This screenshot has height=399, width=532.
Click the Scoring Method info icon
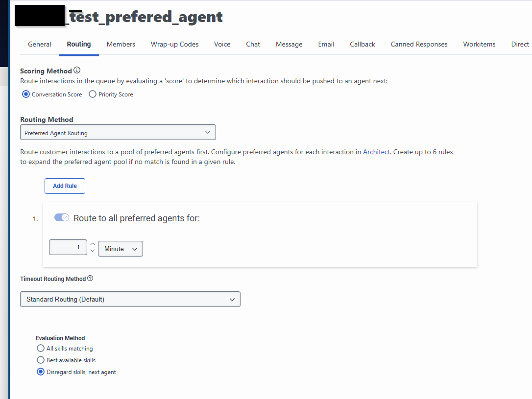click(x=77, y=70)
